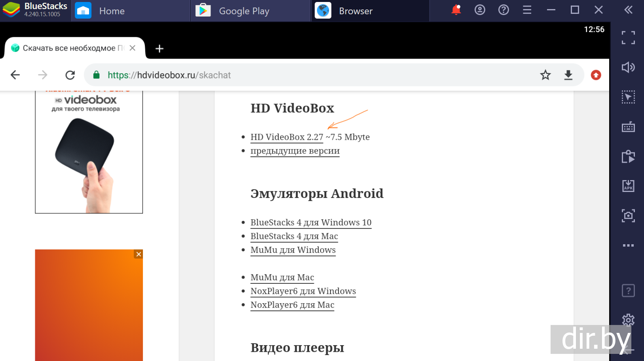Open BlueStacks help question mark icon
This screenshot has width=644, height=361.
[x=503, y=10]
